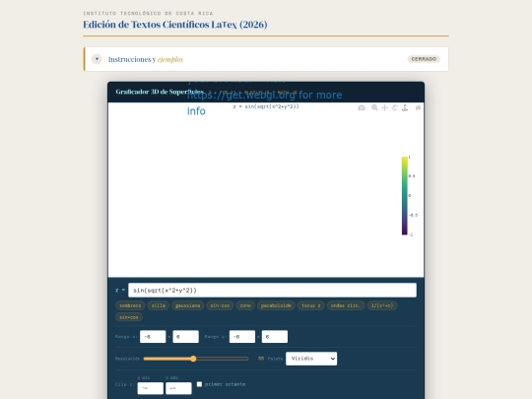Edit the Clip z min field
The height and width of the screenshot is (399, 532).
point(151,388)
